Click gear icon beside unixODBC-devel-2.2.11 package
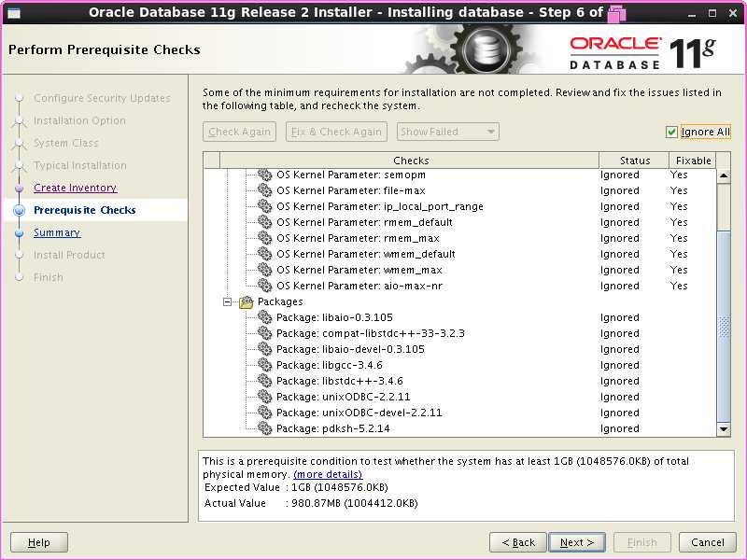This screenshot has height=560, width=747. coord(264,413)
